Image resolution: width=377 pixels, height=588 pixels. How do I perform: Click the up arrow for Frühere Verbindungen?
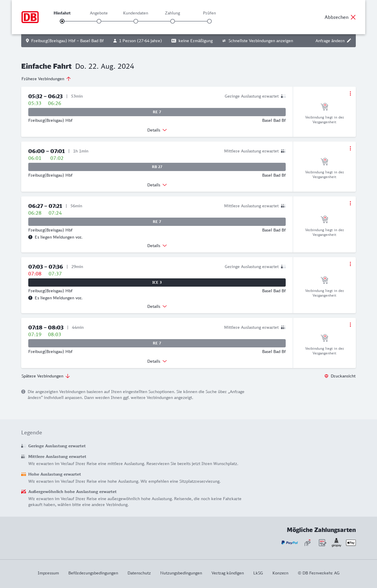tap(69, 79)
